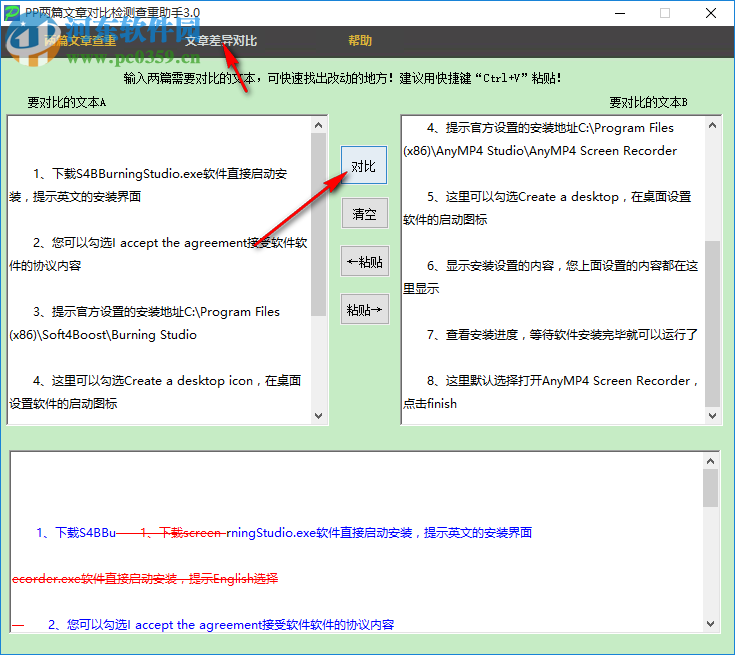The image size is (735, 655).
Task: Click the 对比 compare button
Action: pos(364,165)
